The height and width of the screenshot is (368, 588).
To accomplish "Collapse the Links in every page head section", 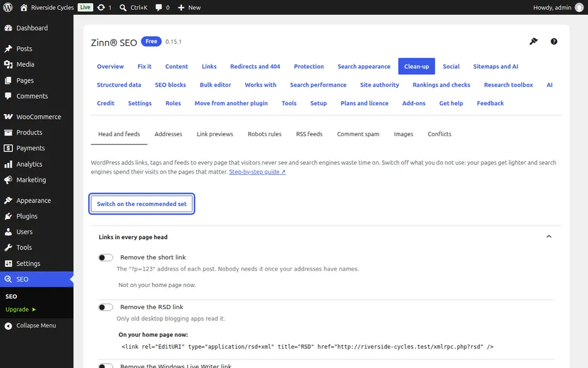I will (549, 237).
